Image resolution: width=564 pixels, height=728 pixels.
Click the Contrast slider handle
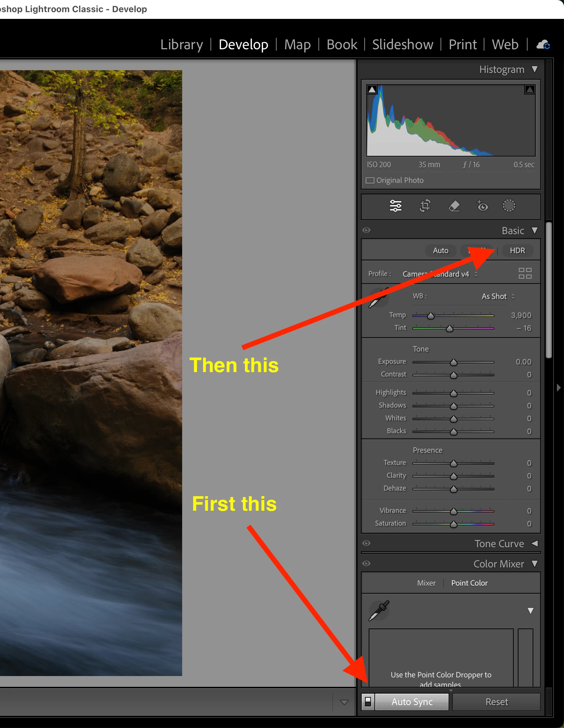point(454,375)
